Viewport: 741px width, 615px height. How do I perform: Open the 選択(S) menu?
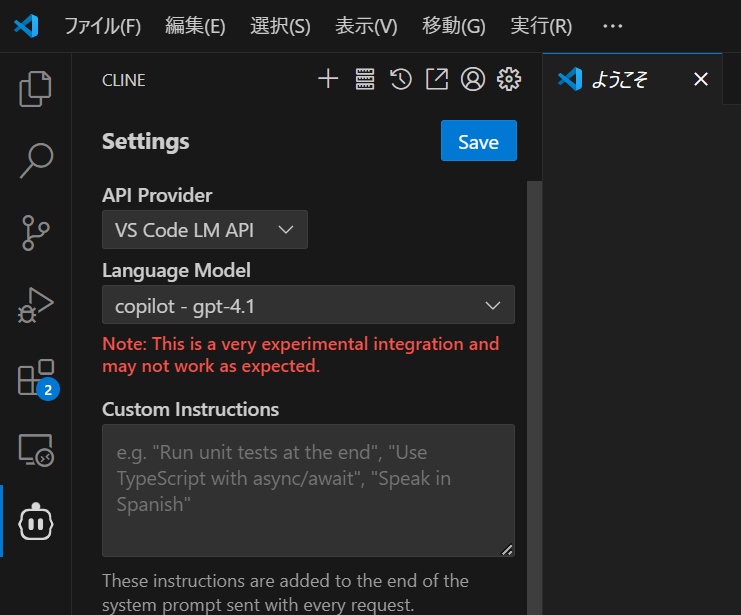point(280,26)
